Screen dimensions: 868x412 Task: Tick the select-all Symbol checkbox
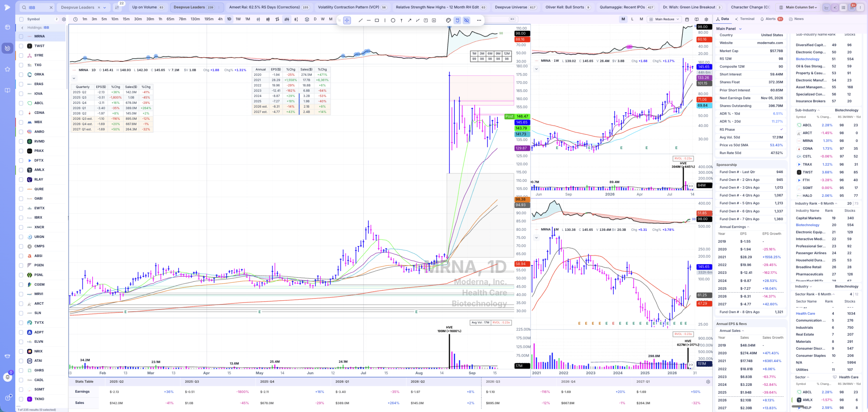pyautogui.click(x=21, y=19)
